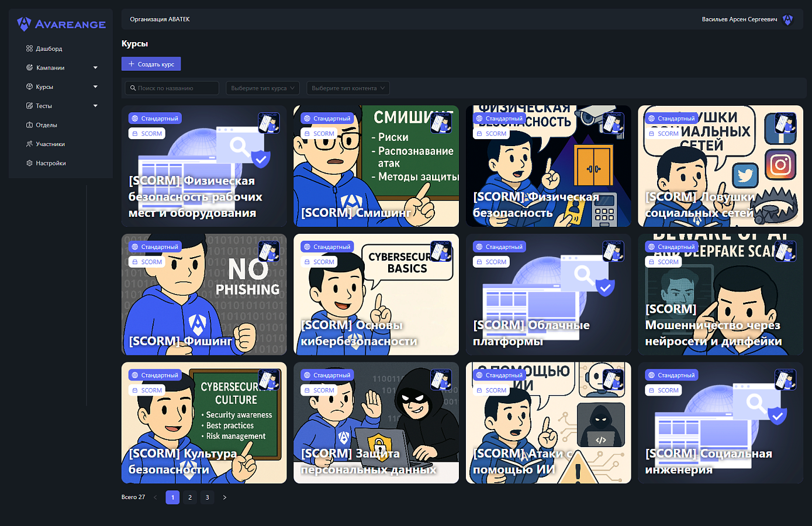Go to page 2 of courses
Screen dimensions: 812x526
pyautogui.click(x=190, y=497)
